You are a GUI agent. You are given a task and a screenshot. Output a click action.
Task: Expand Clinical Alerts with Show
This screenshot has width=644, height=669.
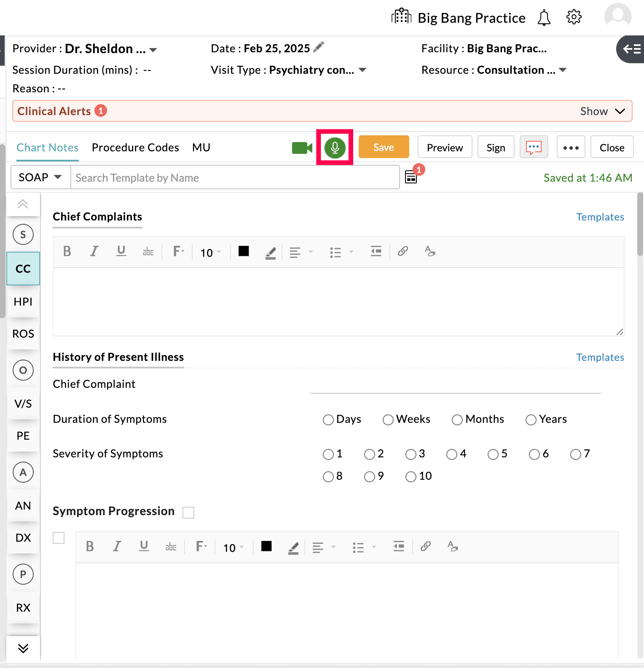point(602,111)
